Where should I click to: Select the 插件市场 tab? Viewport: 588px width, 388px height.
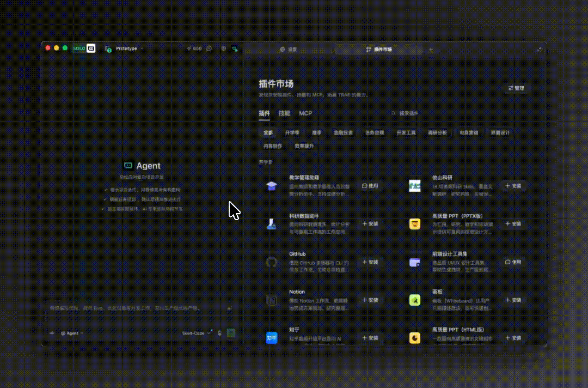(379, 49)
